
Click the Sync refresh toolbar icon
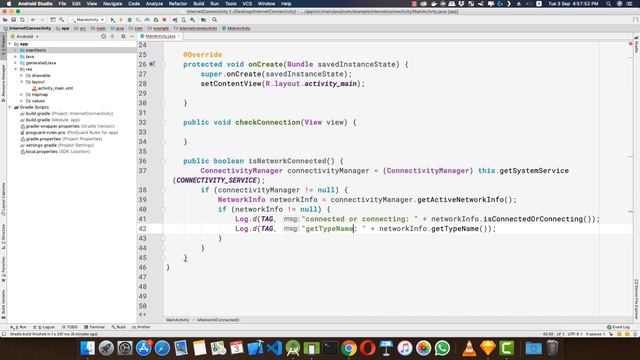click(22, 20)
